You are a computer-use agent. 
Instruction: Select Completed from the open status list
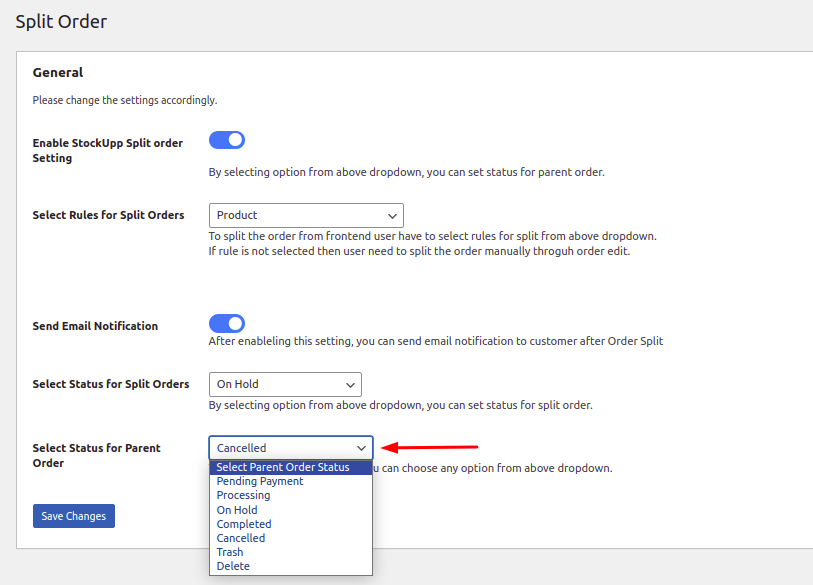coord(244,524)
